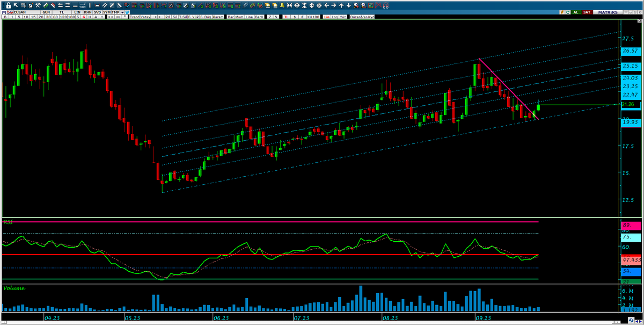Open the TL currency field in header
The height and width of the screenshot is (325, 644).
pos(62,12)
